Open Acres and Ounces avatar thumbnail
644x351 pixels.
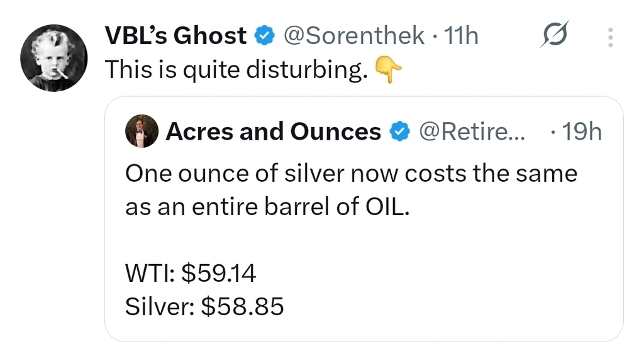point(142,131)
